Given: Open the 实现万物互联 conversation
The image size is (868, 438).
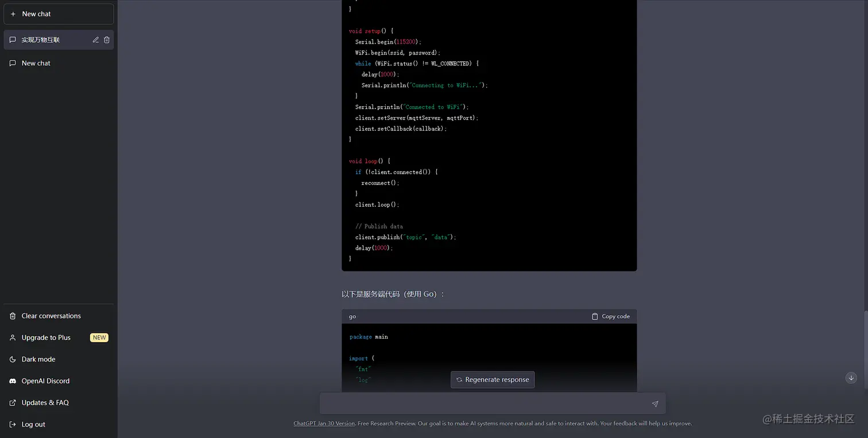Looking at the screenshot, I should (x=59, y=40).
